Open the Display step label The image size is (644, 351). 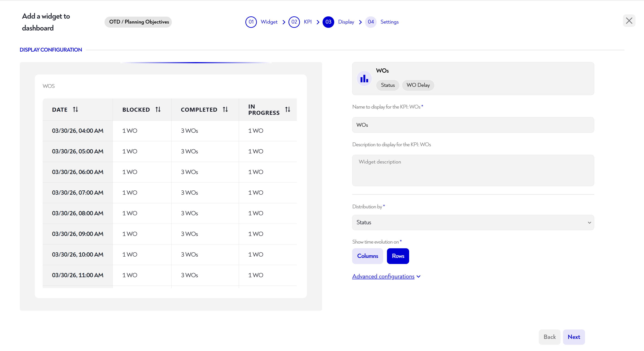[x=346, y=22]
